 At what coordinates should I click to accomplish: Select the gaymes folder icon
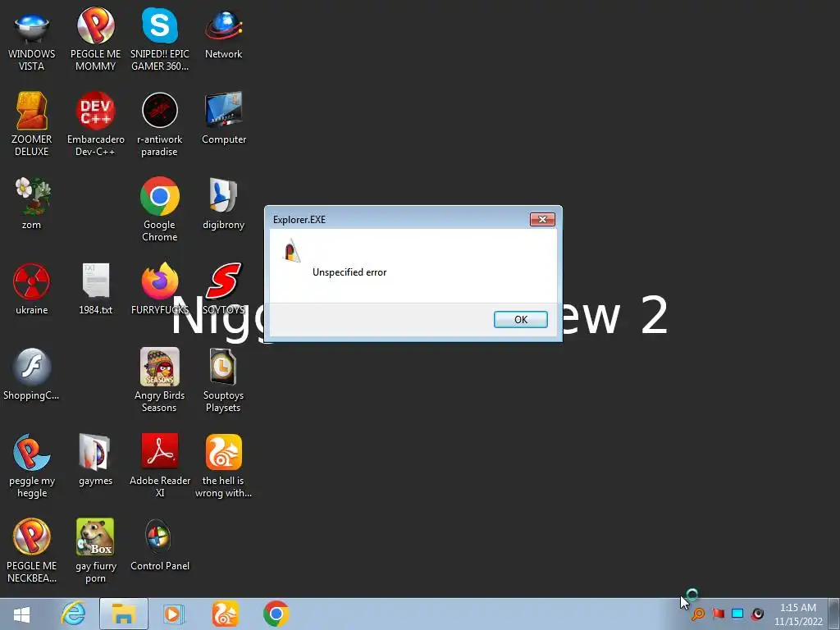click(x=95, y=459)
